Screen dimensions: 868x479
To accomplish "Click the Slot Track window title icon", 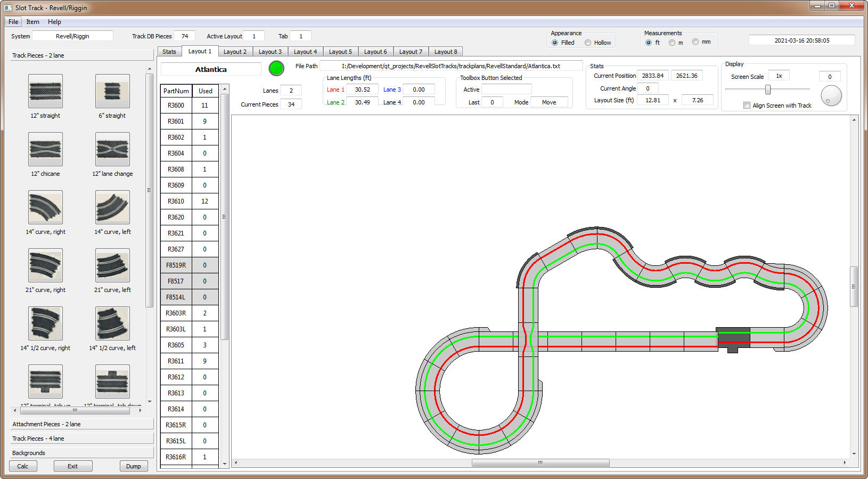I will point(8,7).
